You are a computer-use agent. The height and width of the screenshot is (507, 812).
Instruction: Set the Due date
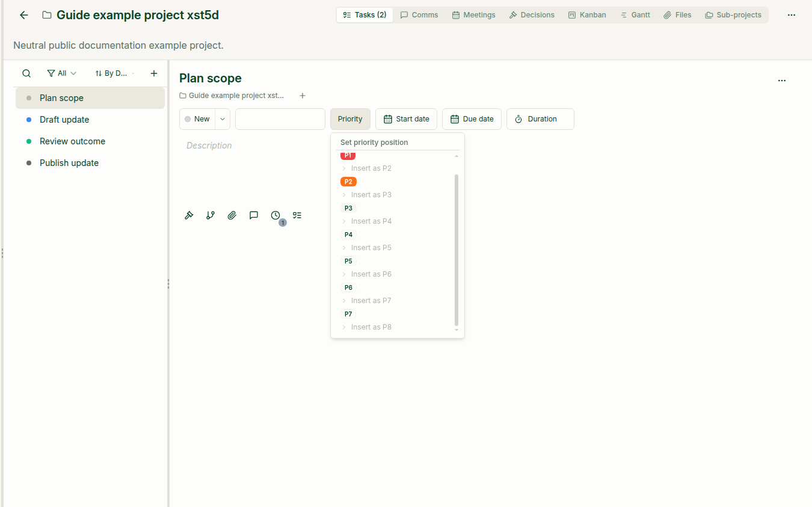click(472, 119)
